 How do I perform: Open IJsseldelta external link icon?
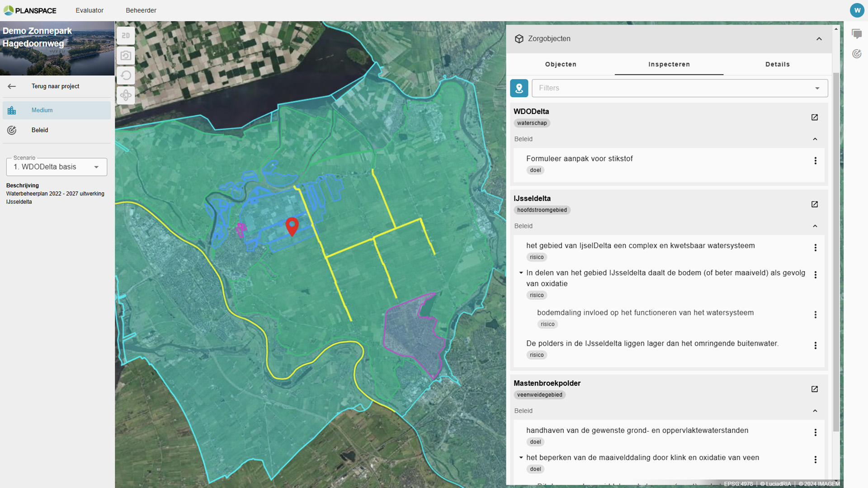pos(814,204)
